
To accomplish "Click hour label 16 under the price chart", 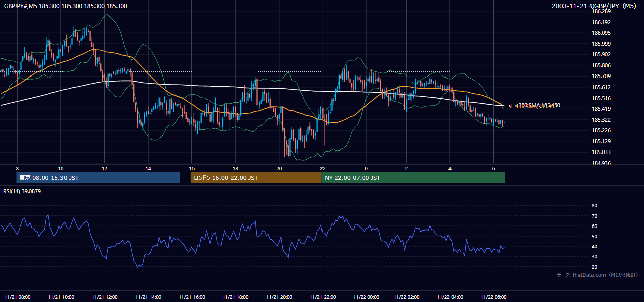I will [192, 168].
